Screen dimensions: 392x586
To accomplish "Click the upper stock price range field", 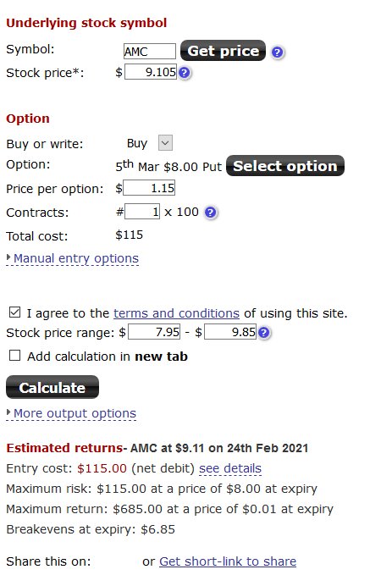I will pos(230,331).
